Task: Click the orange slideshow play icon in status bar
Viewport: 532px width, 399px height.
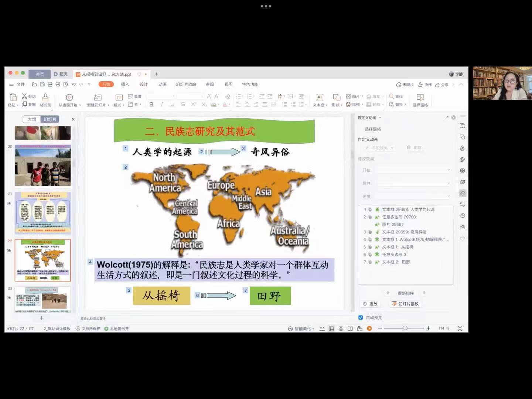Action: (369, 328)
